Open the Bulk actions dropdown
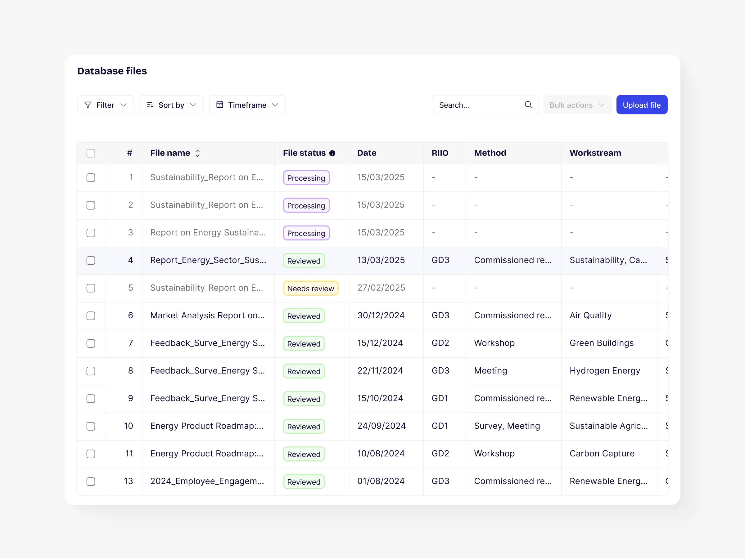The height and width of the screenshot is (560, 745). (x=577, y=105)
